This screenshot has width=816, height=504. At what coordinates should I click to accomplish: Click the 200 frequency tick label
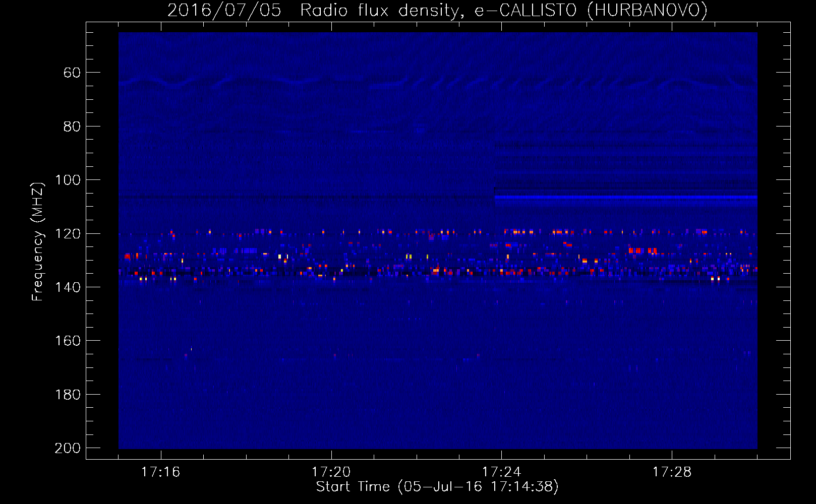(x=68, y=448)
